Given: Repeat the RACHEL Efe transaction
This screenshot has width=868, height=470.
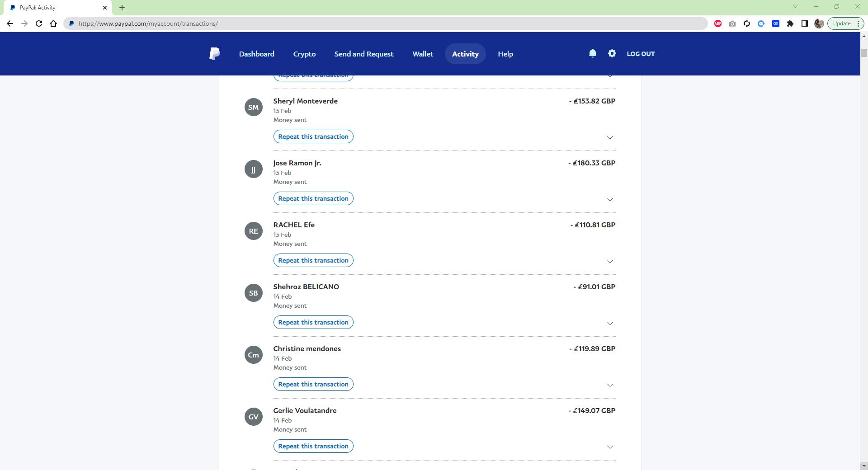Looking at the screenshot, I should click(x=313, y=260).
